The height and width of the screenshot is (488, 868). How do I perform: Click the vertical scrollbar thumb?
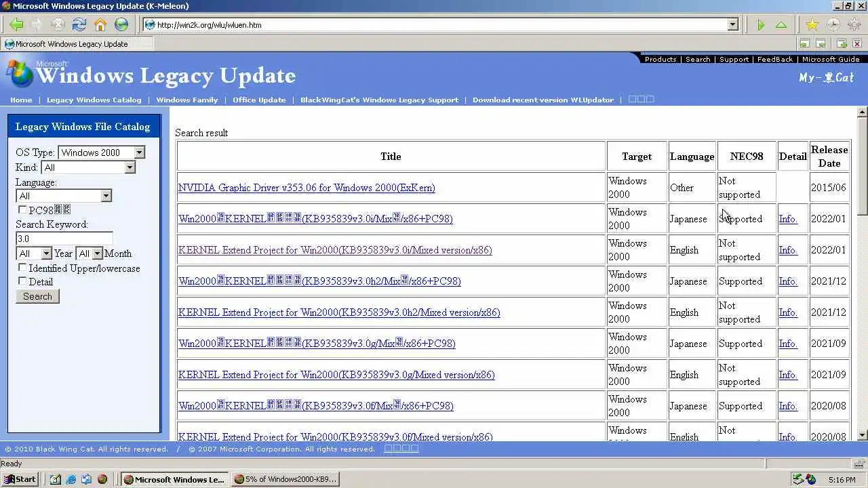[862, 167]
